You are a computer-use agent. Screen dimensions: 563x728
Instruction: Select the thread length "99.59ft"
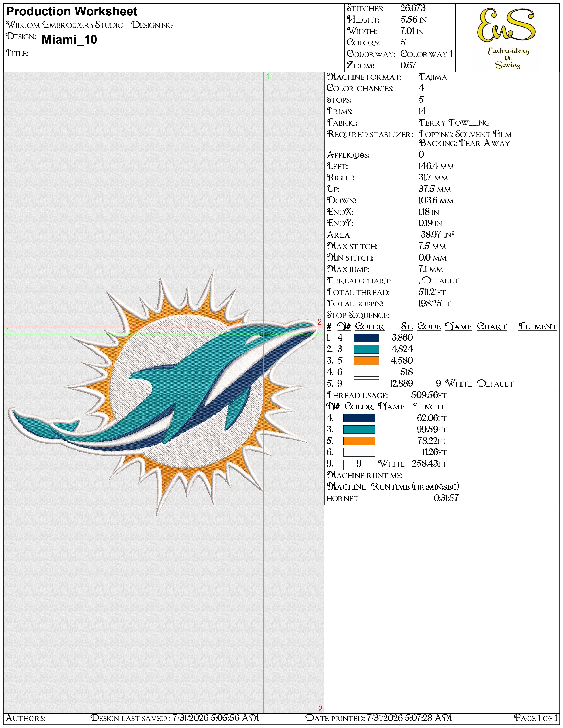point(432,429)
